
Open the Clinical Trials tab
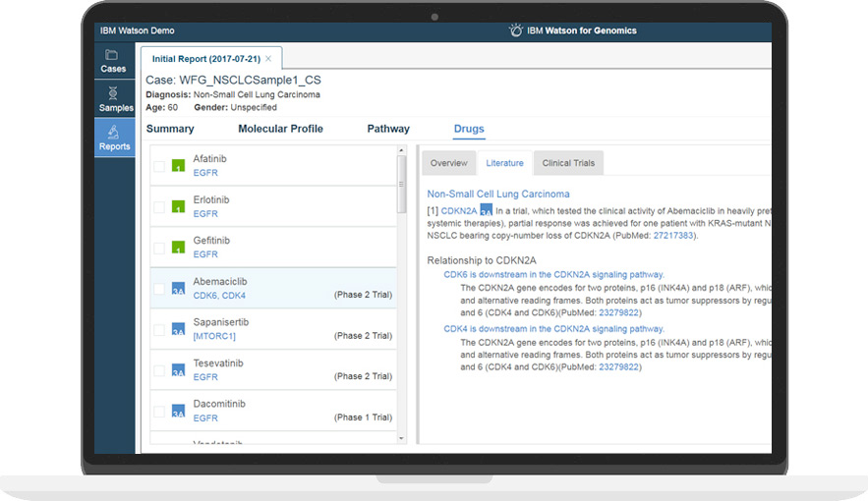coord(568,163)
